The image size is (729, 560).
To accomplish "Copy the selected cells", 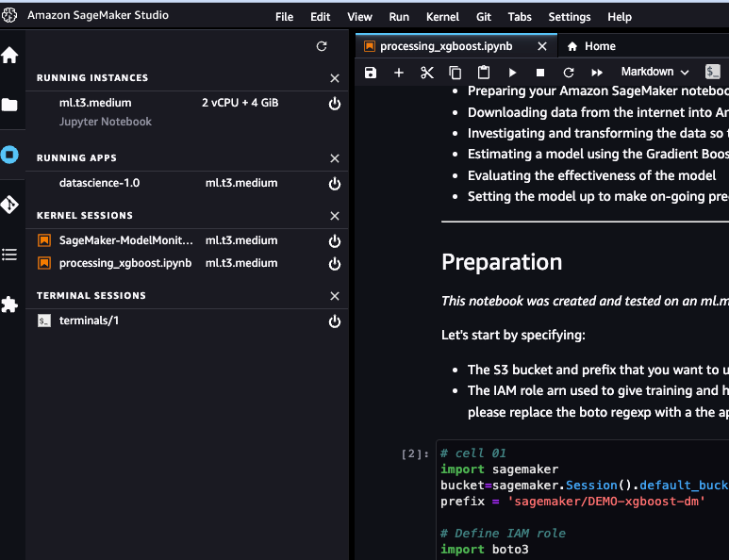I will tap(456, 73).
